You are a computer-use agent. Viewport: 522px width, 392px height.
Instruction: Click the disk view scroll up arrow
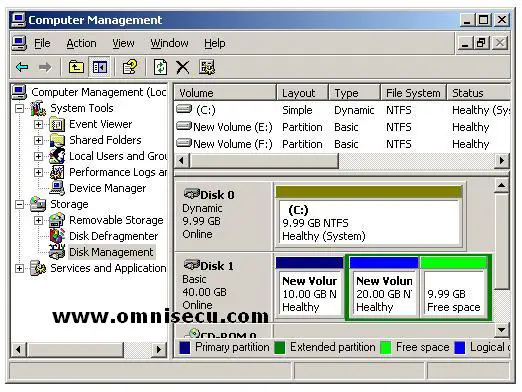501,185
